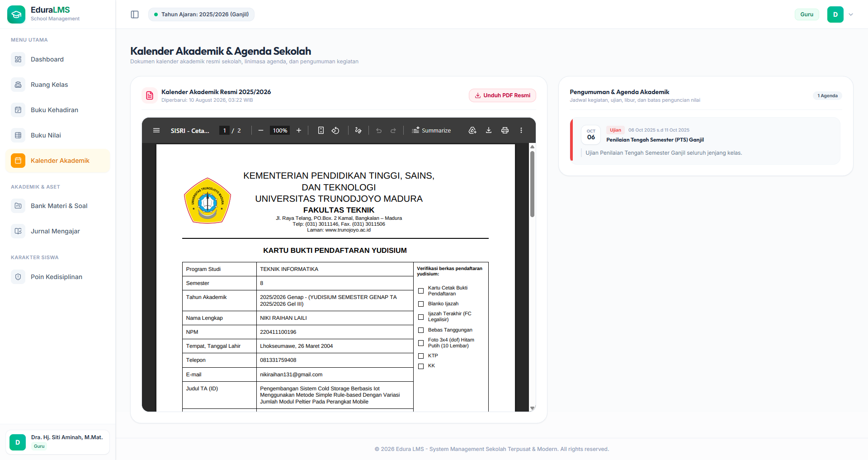Open the Tahun Ajaran 2025/2026 selector
The image size is (868, 460).
point(201,14)
